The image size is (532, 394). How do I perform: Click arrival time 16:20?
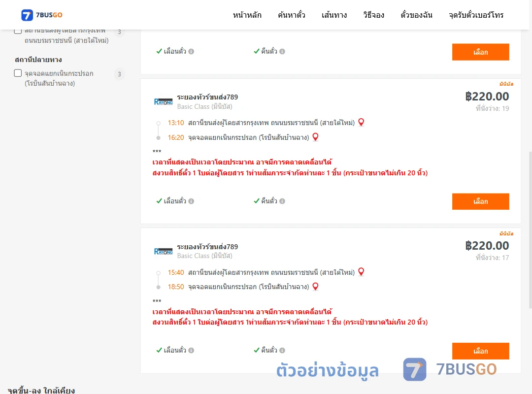[x=176, y=137]
